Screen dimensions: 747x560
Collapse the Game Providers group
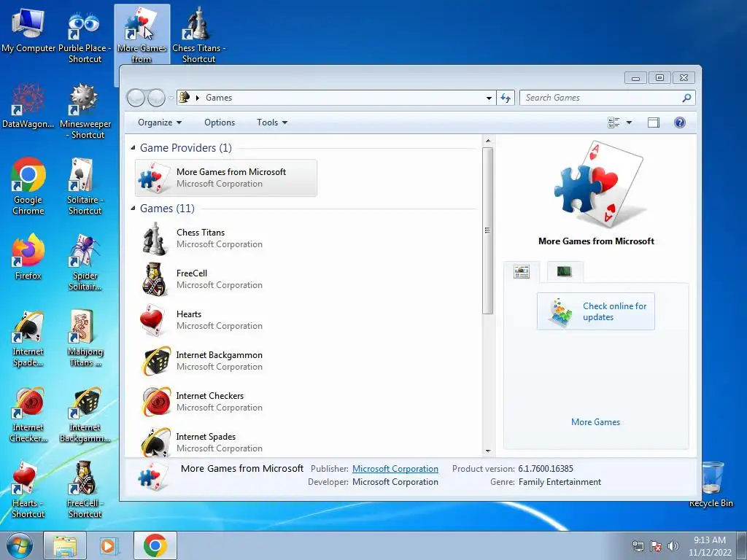[133, 148]
